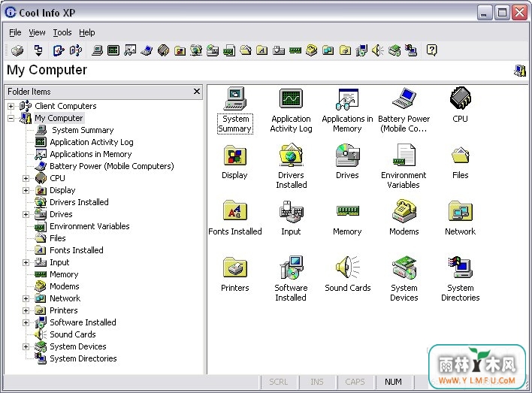Click the Printers folder toolbar icon
The image size is (532, 393).
click(x=345, y=50)
